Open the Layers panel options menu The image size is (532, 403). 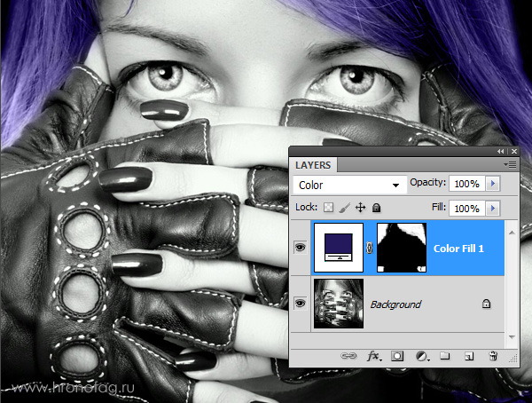point(511,165)
